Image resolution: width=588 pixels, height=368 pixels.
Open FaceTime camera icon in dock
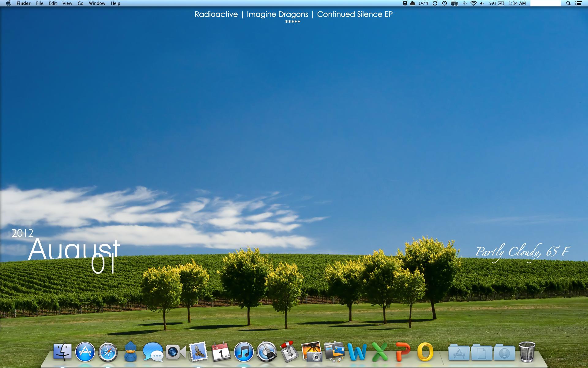[x=175, y=352]
